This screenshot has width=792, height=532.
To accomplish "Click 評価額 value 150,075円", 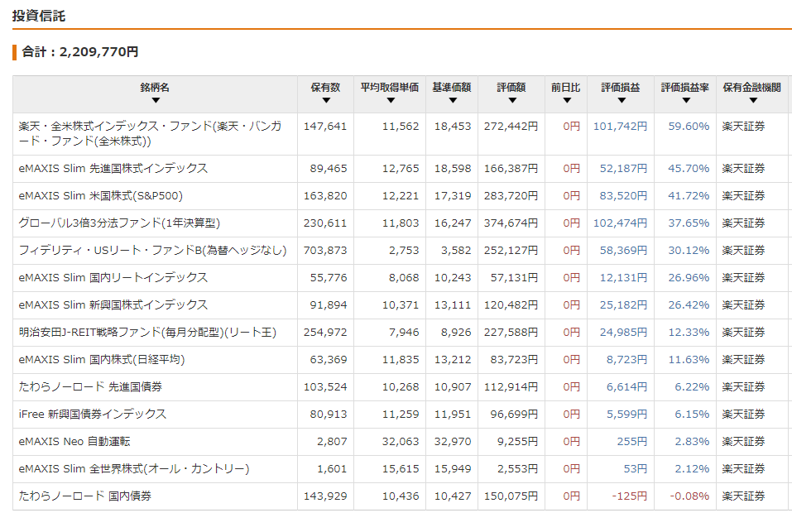I will tap(511, 496).
